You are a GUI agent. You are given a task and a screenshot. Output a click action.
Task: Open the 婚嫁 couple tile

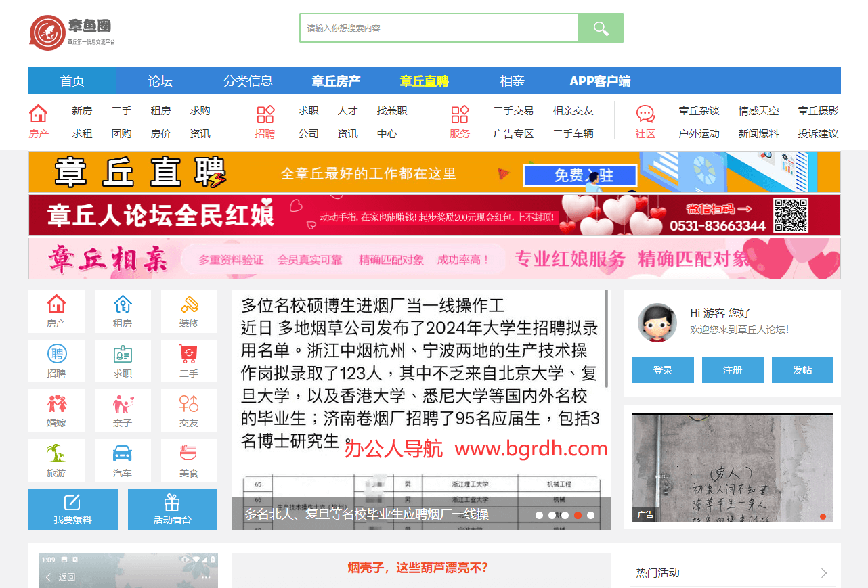pos(56,411)
